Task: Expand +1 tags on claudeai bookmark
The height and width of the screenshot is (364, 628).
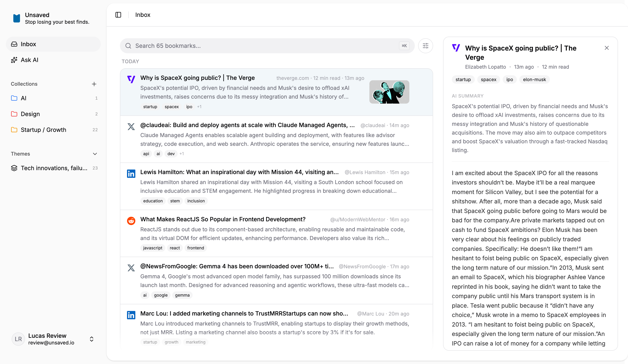Action: (x=182, y=154)
